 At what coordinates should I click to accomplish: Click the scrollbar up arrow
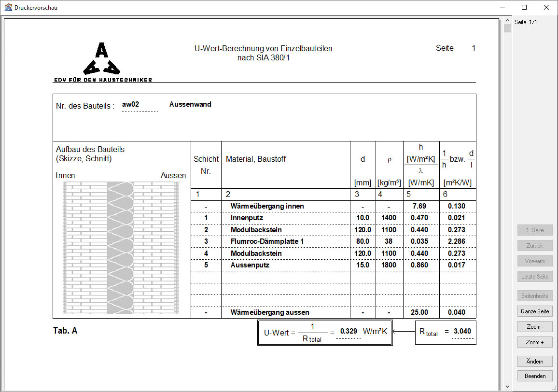[x=507, y=21]
